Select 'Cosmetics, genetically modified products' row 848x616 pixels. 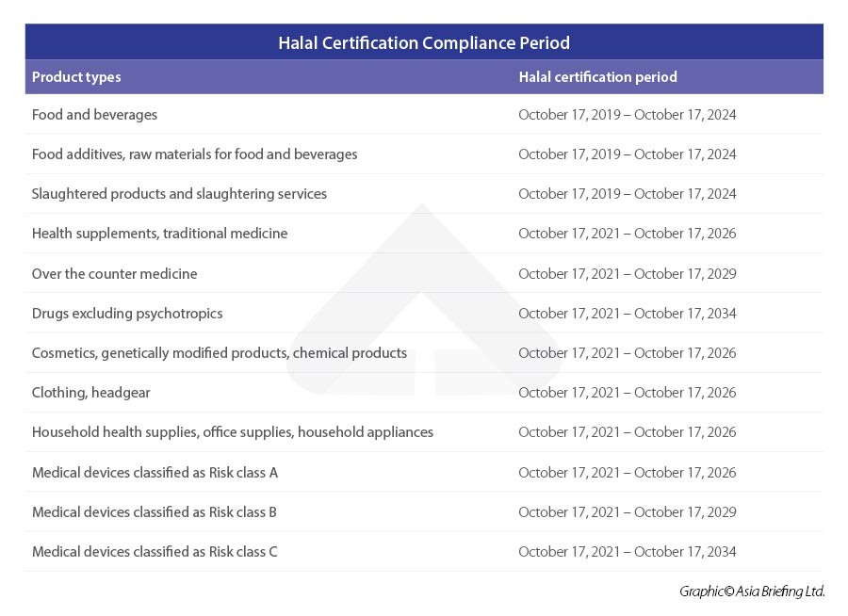pyautogui.click(x=219, y=353)
